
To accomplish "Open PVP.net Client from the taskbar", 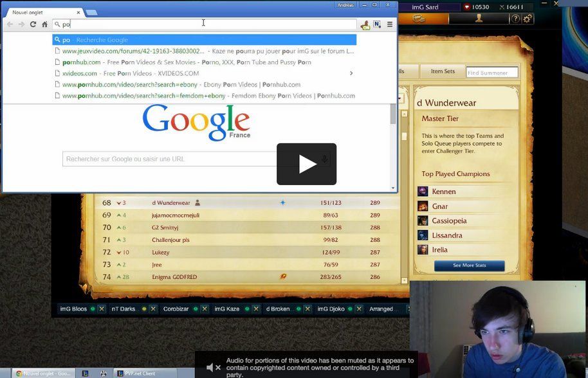I will (145, 373).
